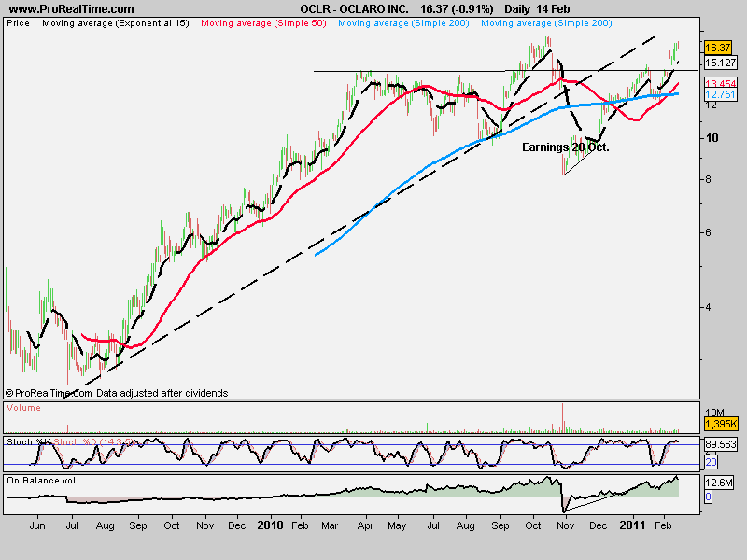Image resolution: width=747 pixels, height=560 pixels.
Task: Click the 6 price axis label
Action: tap(709, 232)
